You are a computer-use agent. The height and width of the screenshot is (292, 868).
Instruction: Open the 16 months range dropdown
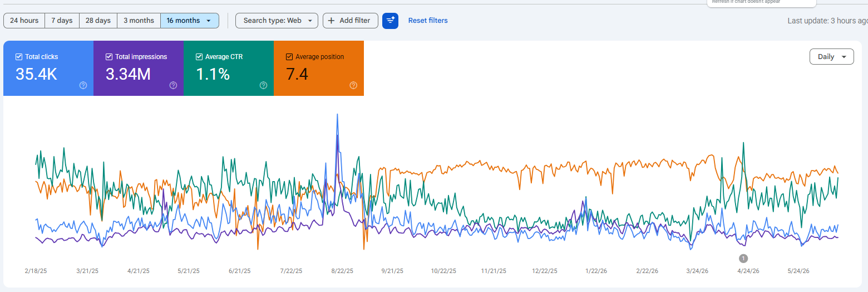190,21
